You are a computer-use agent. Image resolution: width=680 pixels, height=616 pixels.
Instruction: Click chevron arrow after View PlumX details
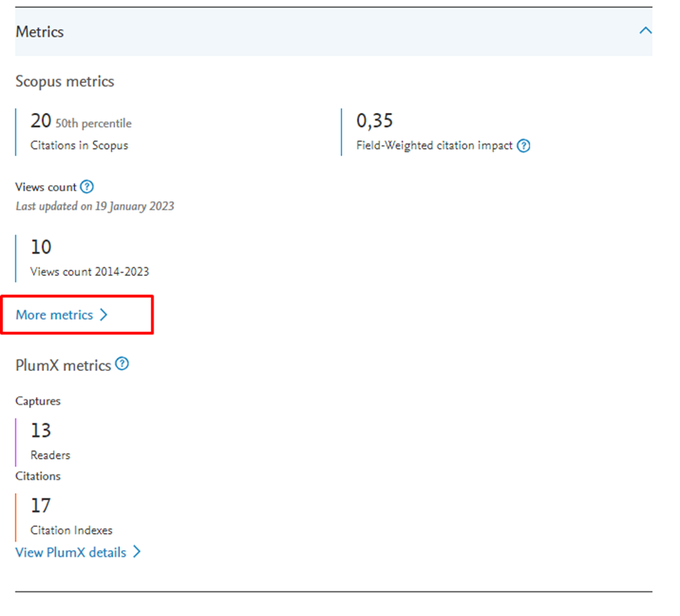(x=137, y=552)
